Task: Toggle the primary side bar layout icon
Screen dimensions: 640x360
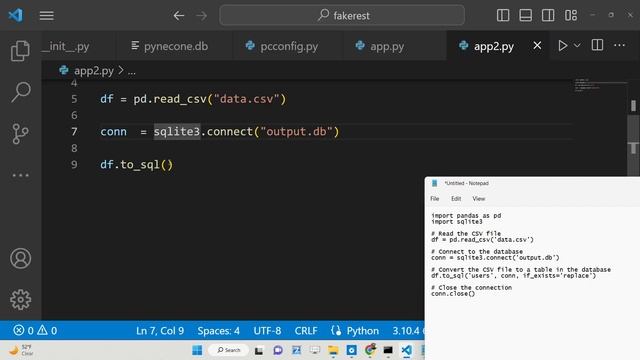Action: coord(503,16)
